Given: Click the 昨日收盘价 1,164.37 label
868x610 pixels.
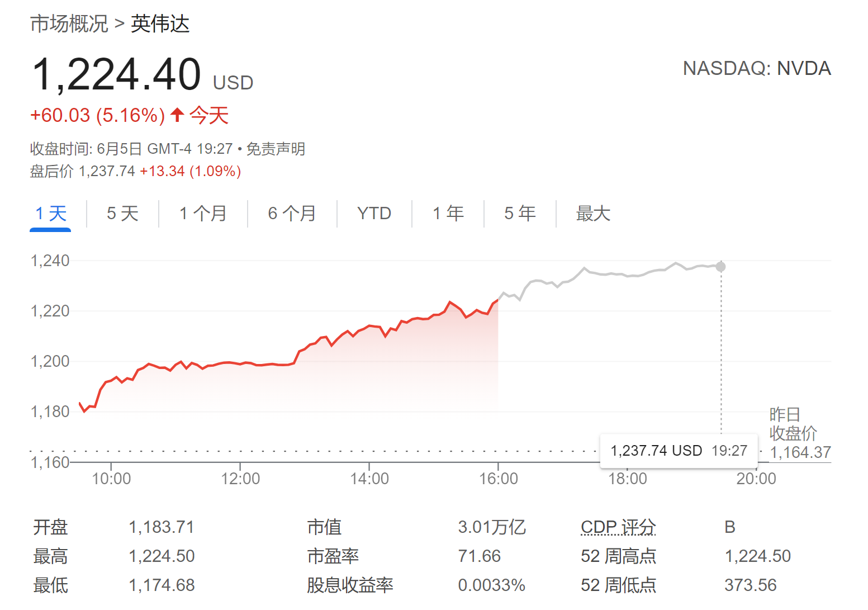Looking at the screenshot, I should [800, 434].
